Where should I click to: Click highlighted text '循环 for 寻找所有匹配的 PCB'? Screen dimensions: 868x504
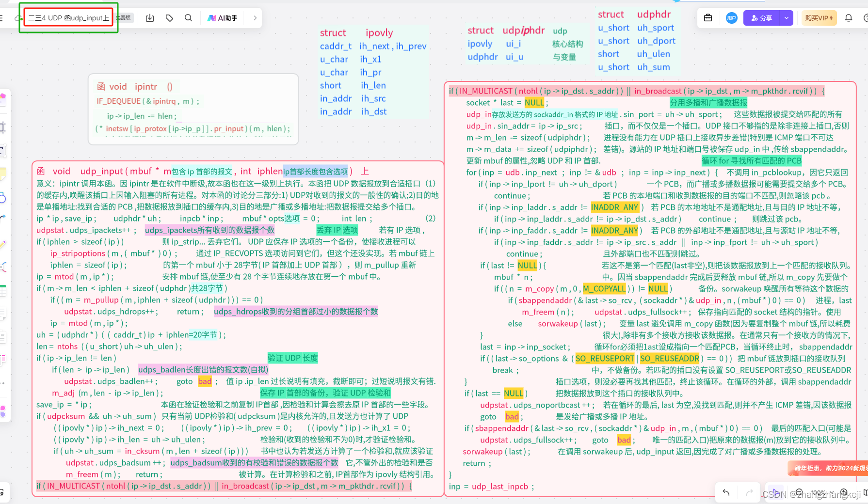pos(751,161)
